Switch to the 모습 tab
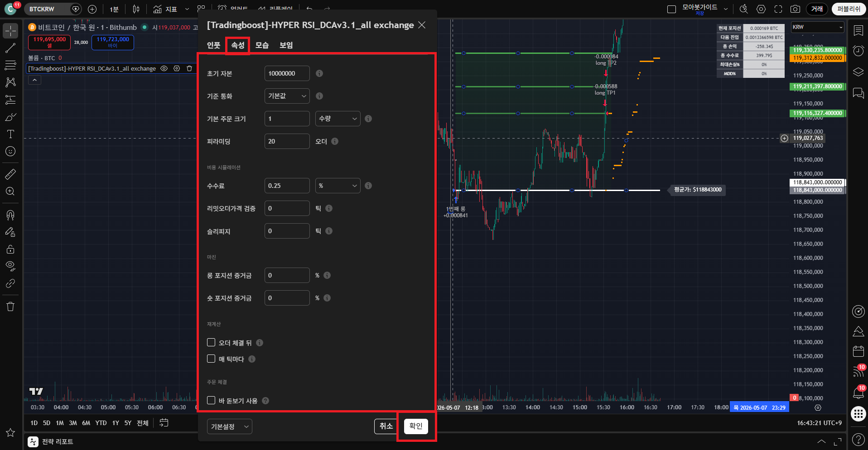This screenshot has height=450, width=868. click(262, 45)
